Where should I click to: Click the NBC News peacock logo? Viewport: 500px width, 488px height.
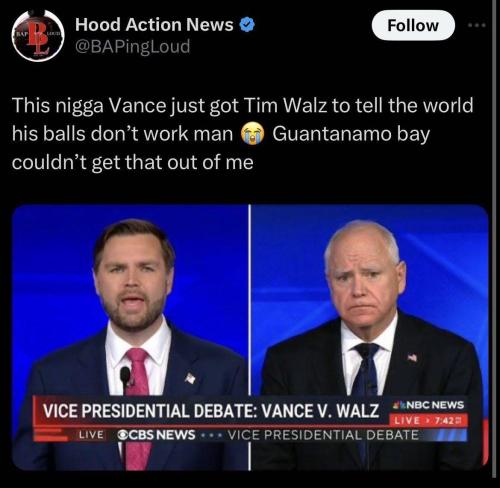398,406
